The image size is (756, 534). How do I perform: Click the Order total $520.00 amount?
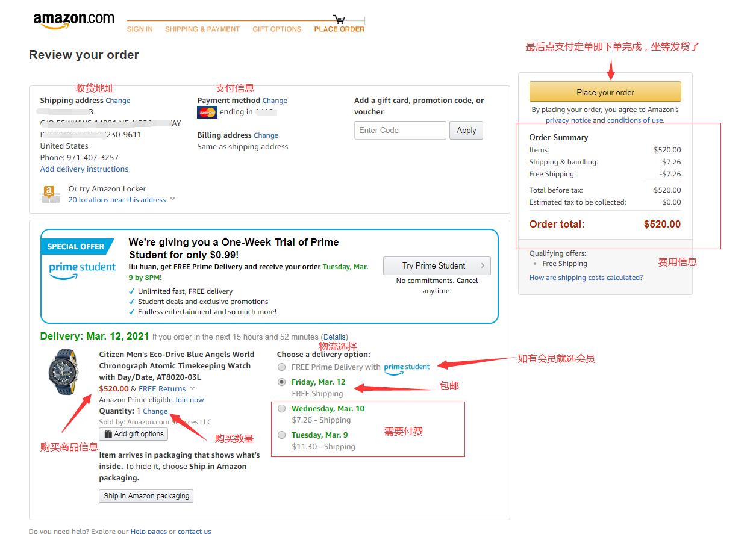point(662,225)
